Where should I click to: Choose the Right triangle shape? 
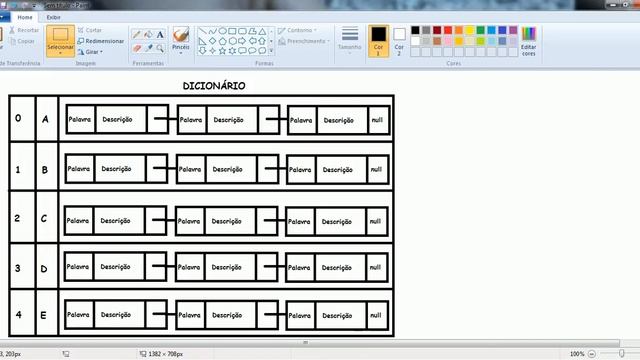[202, 41]
